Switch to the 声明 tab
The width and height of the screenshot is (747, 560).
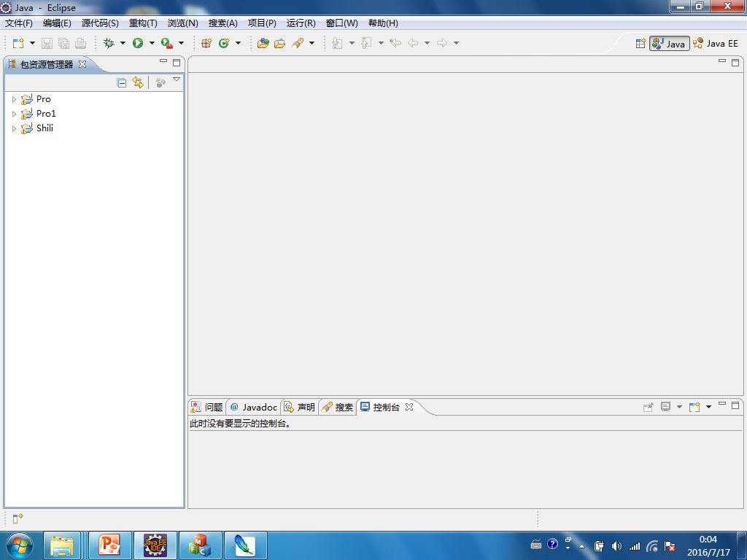pyautogui.click(x=300, y=407)
